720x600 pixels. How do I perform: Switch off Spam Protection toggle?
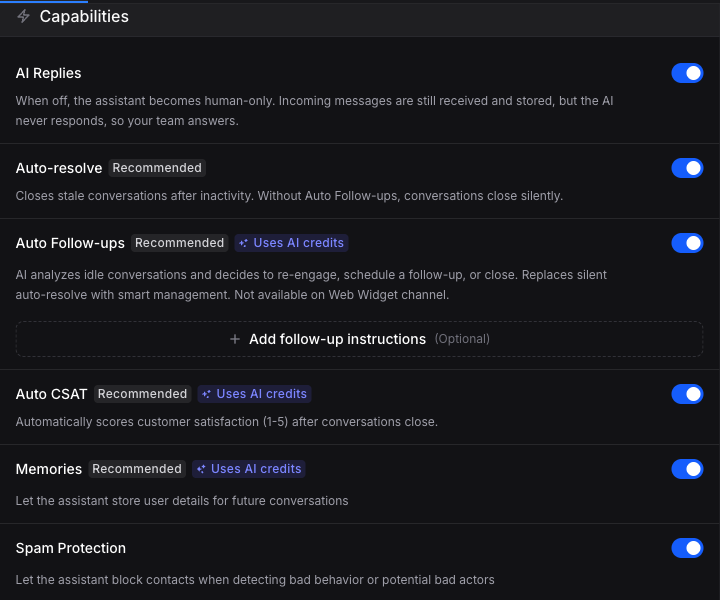point(687,548)
